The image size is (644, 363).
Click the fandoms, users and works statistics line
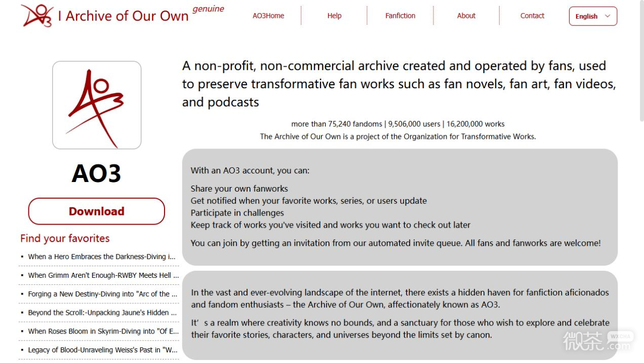point(398,124)
